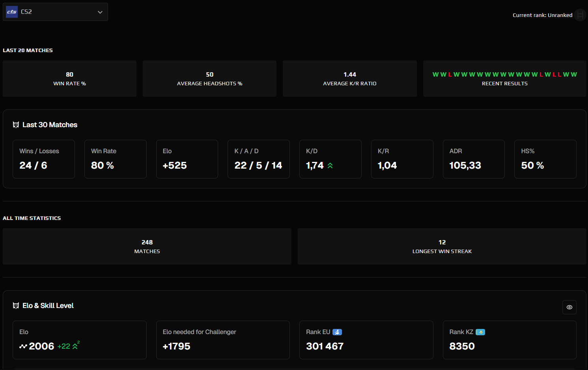
Task: Click the Kazakhstan flag badge next to Rank KZ
Action: click(480, 332)
